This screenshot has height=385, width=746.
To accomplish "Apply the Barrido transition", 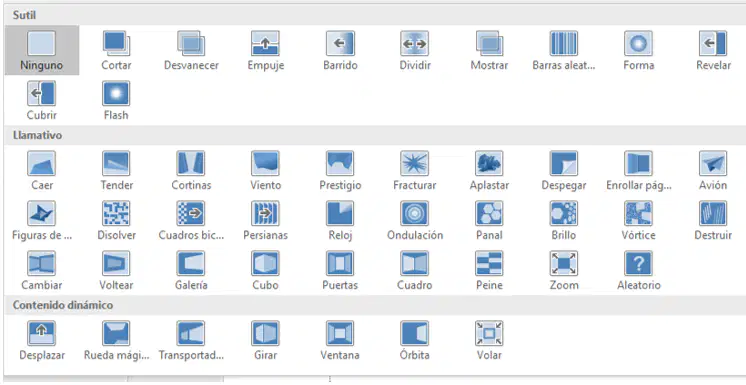I will point(340,50).
